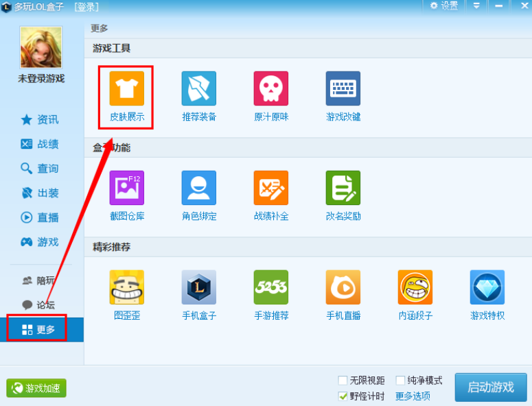Click the 启动游戏 start game button
Image resolution: width=532 pixels, height=406 pixels.
491,387
